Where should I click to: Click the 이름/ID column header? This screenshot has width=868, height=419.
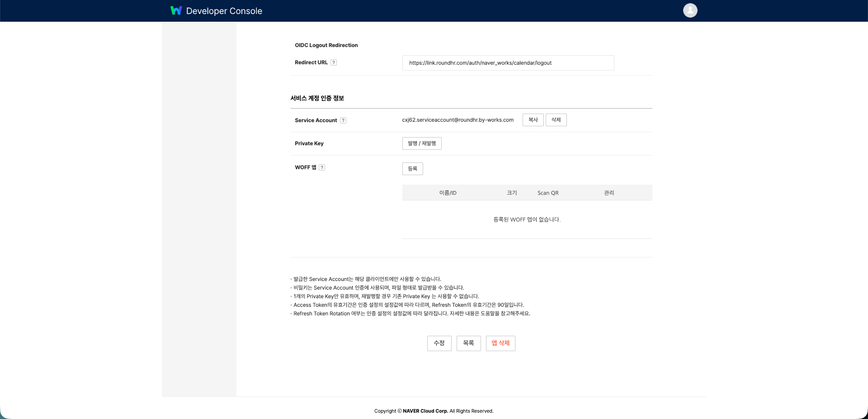click(448, 193)
